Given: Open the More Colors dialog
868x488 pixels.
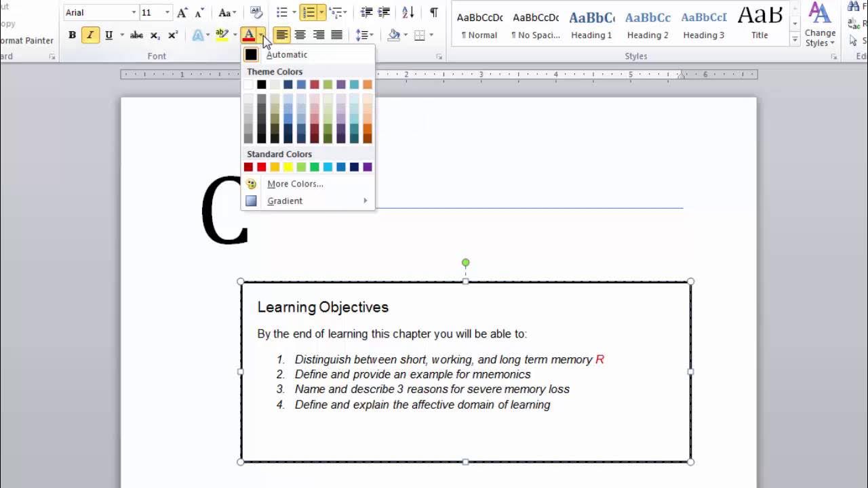Looking at the screenshot, I should pyautogui.click(x=308, y=184).
